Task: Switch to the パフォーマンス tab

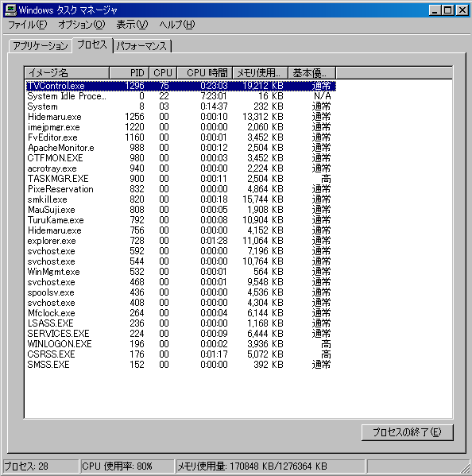Action: click(x=141, y=46)
